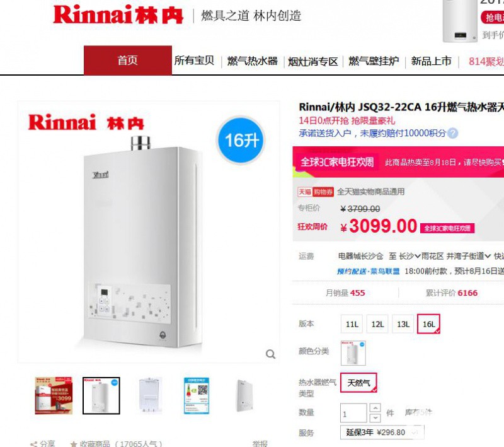The image size is (504, 447).
Task: View the energy label thumbnail image
Action: [x=197, y=395]
